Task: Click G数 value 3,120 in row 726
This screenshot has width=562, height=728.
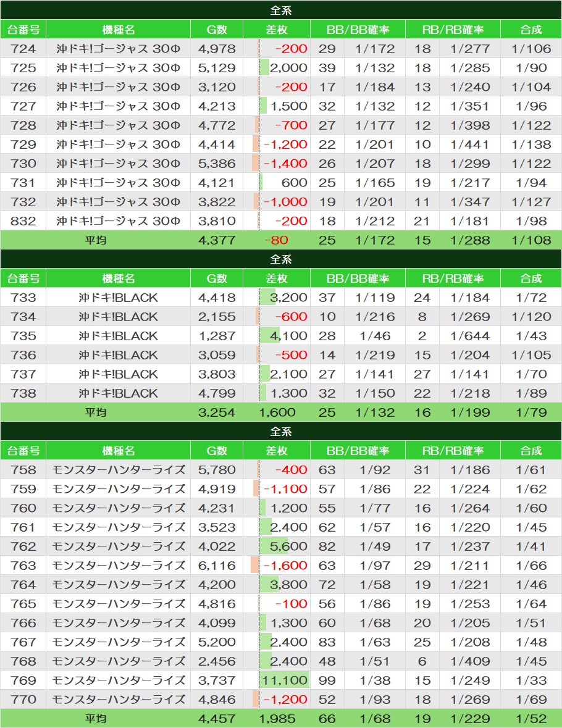Action: pyautogui.click(x=217, y=87)
